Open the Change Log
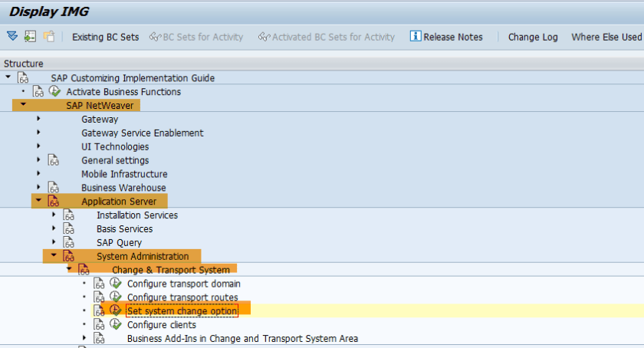Image resolution: width=644 pixels, height=348 pixels. (x=533, y=37)
